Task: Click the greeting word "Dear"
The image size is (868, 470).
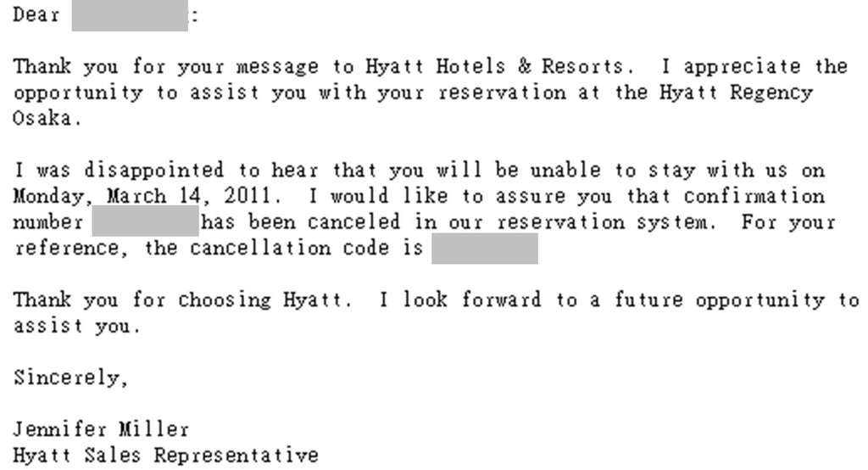Action: coord(36,15)
